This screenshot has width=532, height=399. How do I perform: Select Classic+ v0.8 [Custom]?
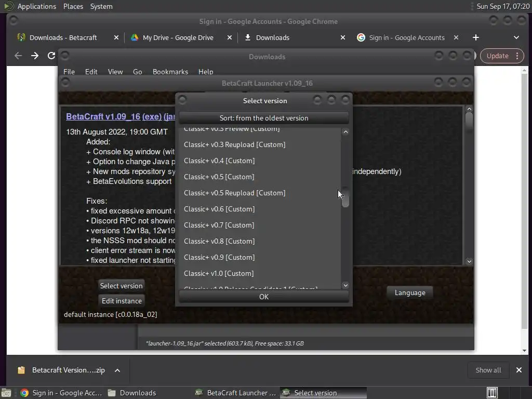[260, 241]
